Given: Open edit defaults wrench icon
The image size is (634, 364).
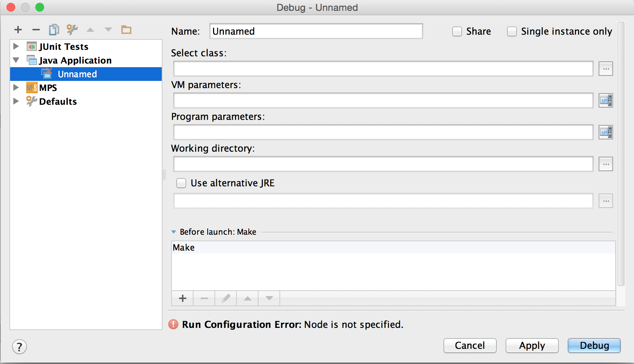Looking at the screenshot, I should point(72,30).
